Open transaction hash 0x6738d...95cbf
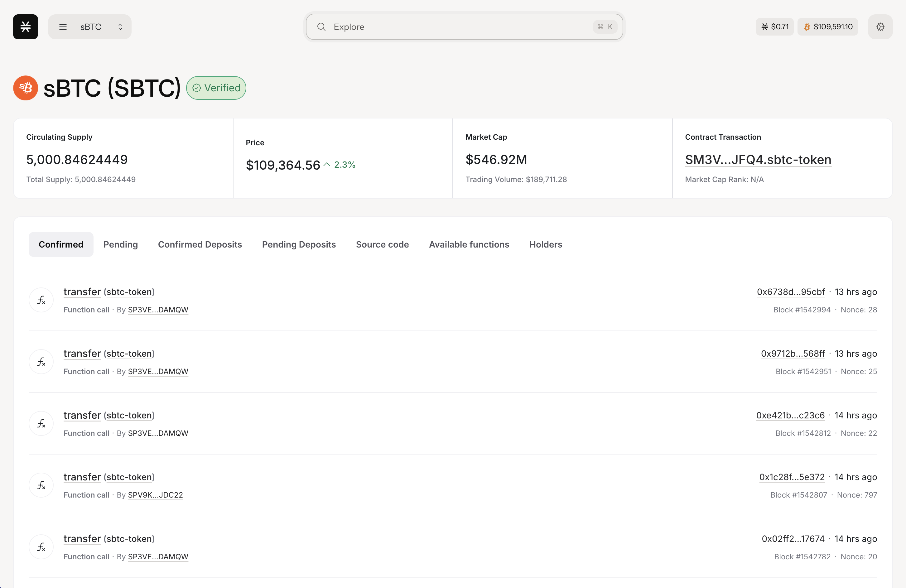906x588 pixels. 791,292
